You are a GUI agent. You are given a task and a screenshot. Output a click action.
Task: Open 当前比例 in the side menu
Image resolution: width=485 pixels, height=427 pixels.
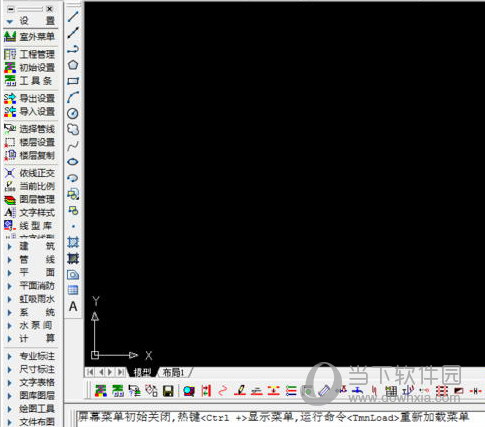click(29, 186)
